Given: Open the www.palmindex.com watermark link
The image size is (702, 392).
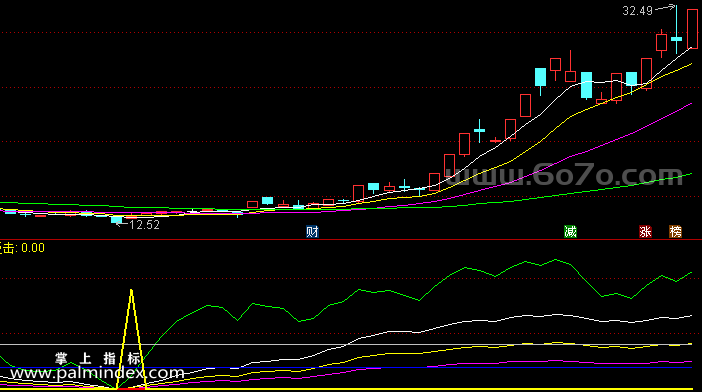Looking at the screenshot, I should point(97,373).
